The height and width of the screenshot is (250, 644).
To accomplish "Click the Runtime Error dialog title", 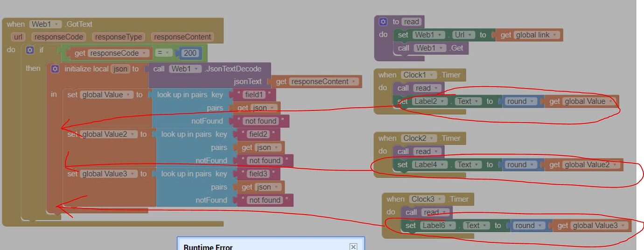I will 208,247.
